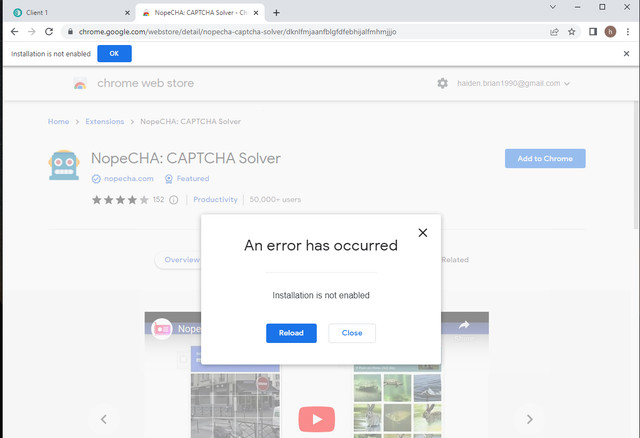Screen dimensions: 640x438
Task: Open the tab search chevron
Action: [553, 7]
